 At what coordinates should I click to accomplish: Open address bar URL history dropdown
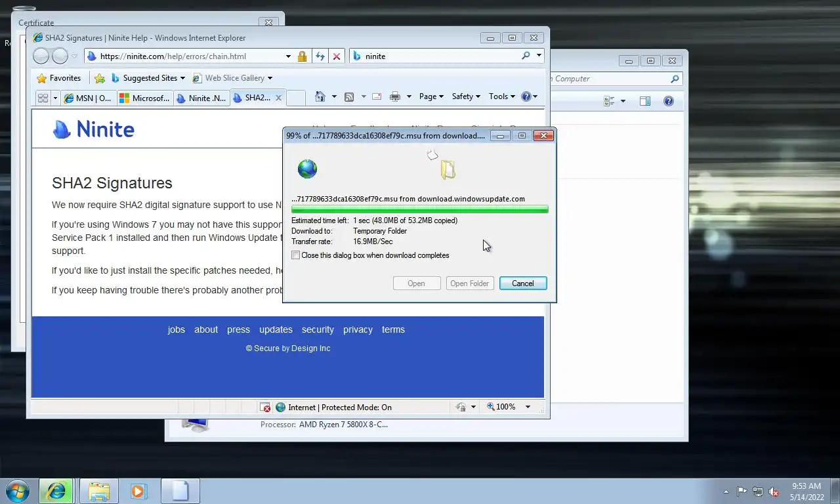click(288, 56)
